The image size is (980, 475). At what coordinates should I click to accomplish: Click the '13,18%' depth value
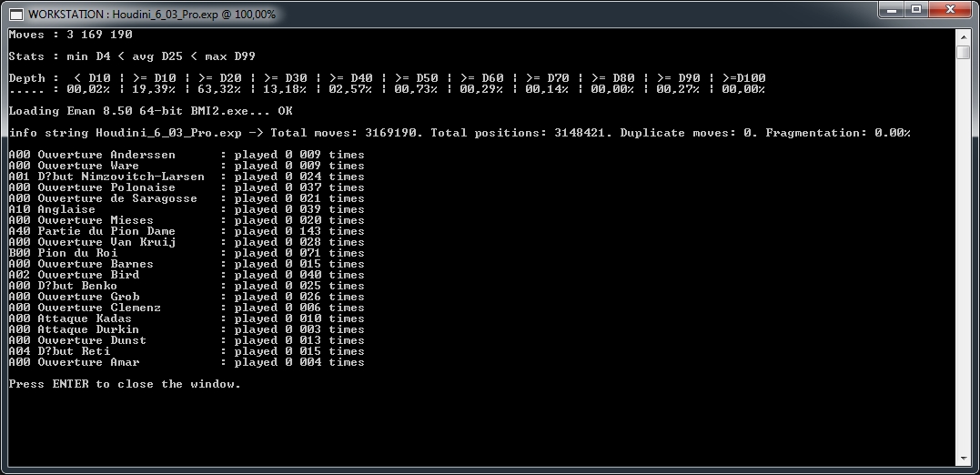285,89
